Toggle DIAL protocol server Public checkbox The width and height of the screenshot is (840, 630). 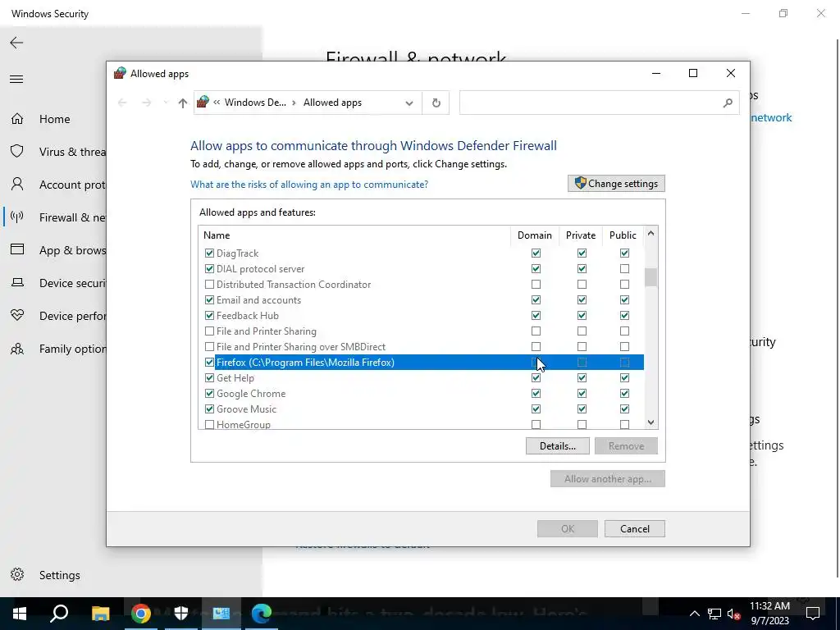click(624, 268)
